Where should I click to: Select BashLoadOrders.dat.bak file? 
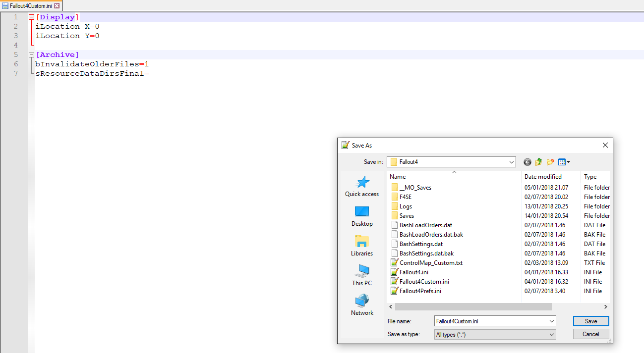427,235
